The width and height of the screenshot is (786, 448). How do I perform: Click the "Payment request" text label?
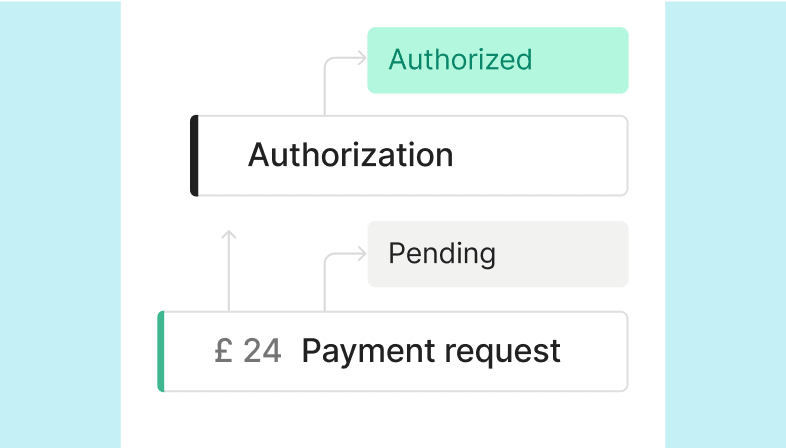tap(431, 351)
